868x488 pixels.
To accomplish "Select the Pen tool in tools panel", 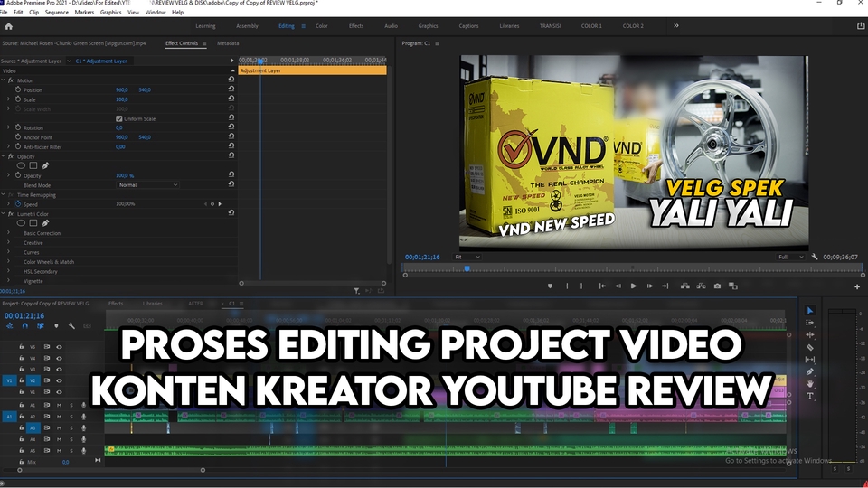I will tap(810, 371).
